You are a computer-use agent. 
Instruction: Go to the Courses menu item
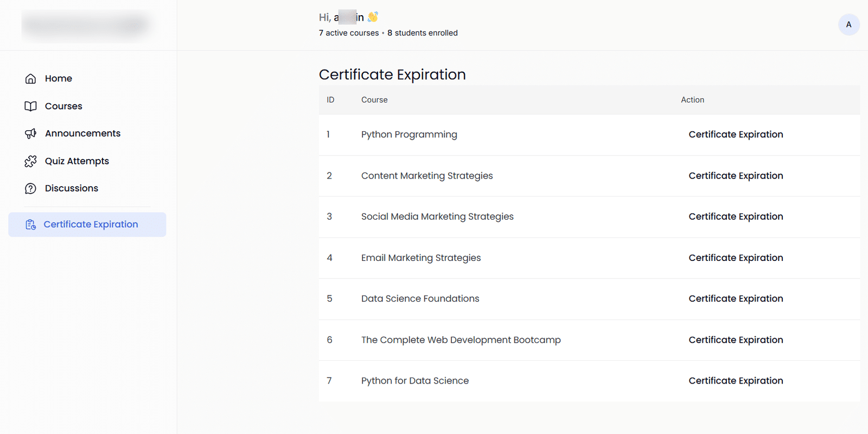63,106
